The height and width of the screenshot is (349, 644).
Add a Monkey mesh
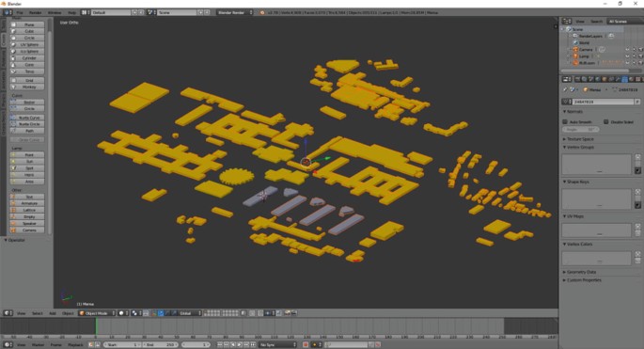point(27,87)
